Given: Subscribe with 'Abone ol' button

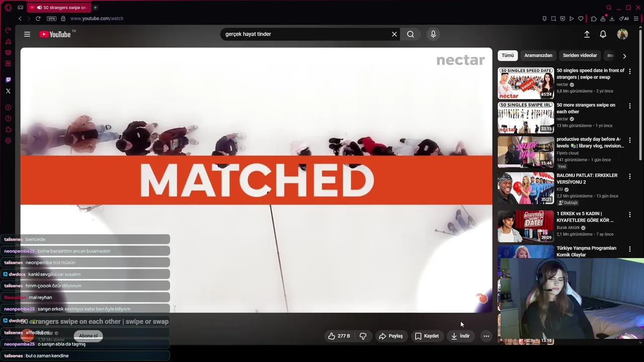Looking at the screenshot, I should (x=88, y=336).
